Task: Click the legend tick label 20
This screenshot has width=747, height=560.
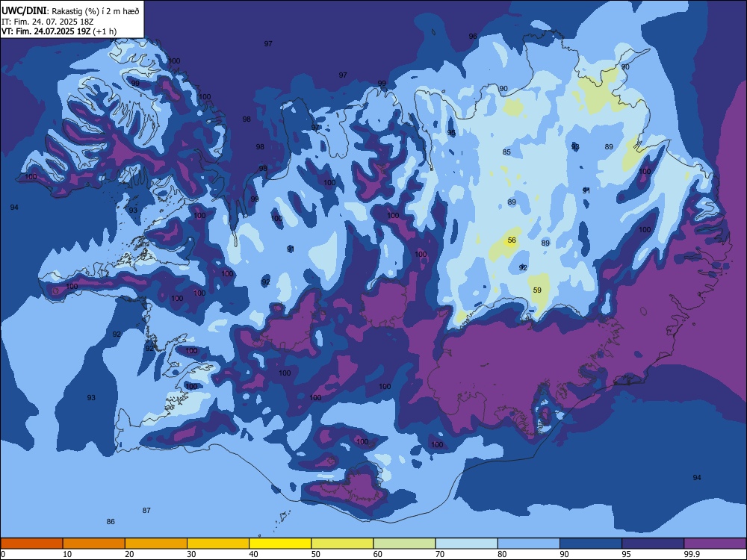Action: 129,554
